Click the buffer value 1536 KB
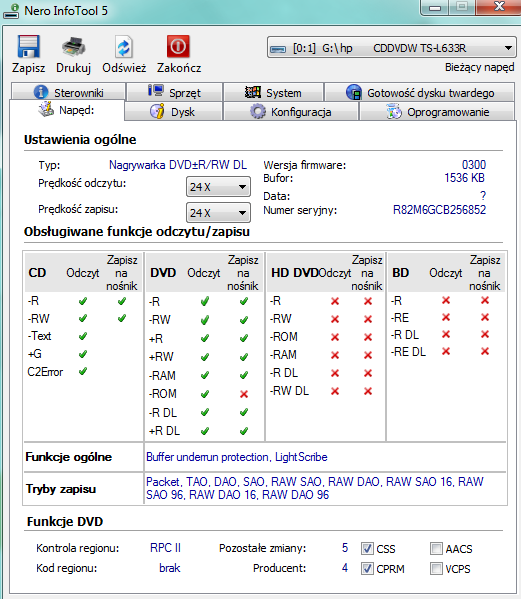The height and width of the screenshot is (599, 521). tap(464, 178)
